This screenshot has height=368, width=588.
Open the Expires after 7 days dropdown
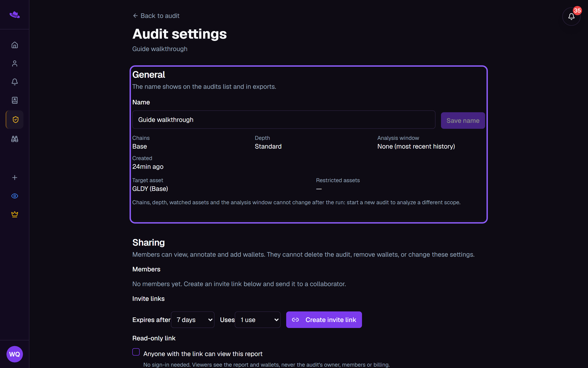point(193,319)
